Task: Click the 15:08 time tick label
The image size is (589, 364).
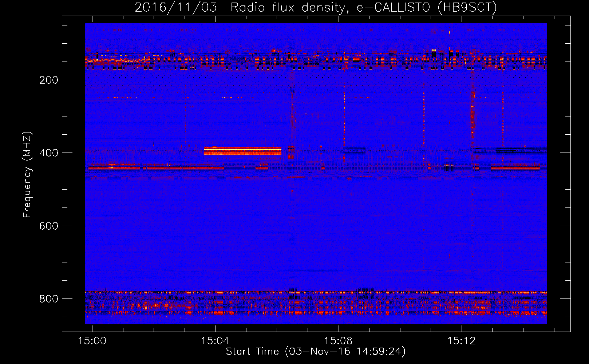Action: (x=339, y=341)
